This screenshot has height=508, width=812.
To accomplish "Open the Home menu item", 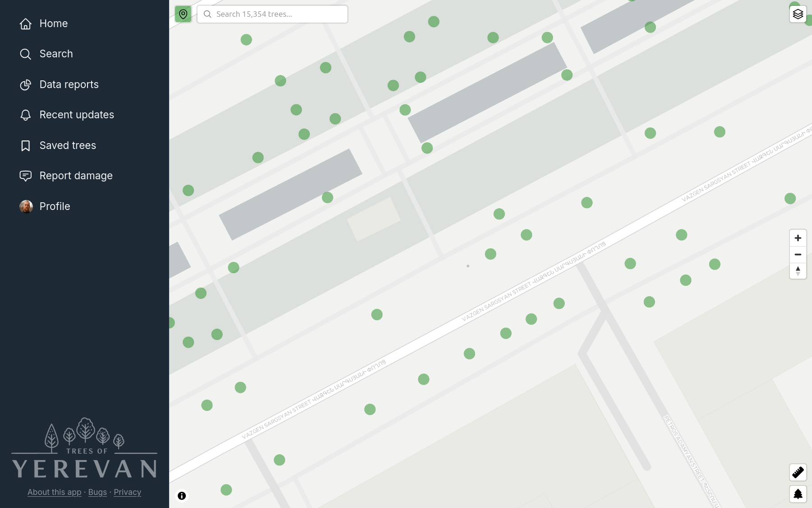I will point(54,23).
